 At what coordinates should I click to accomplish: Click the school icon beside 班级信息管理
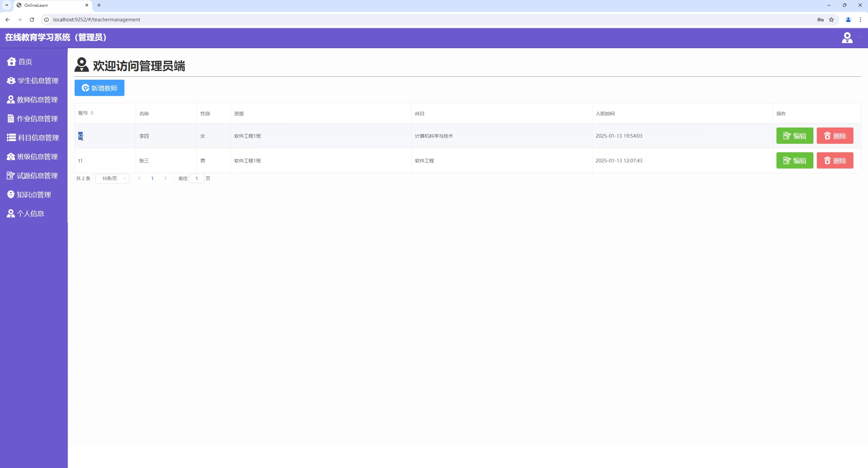(11, 156)
